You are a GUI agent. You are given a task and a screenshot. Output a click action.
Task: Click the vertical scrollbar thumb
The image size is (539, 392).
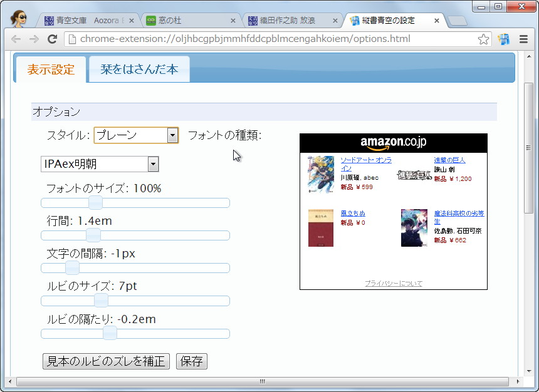529,148
